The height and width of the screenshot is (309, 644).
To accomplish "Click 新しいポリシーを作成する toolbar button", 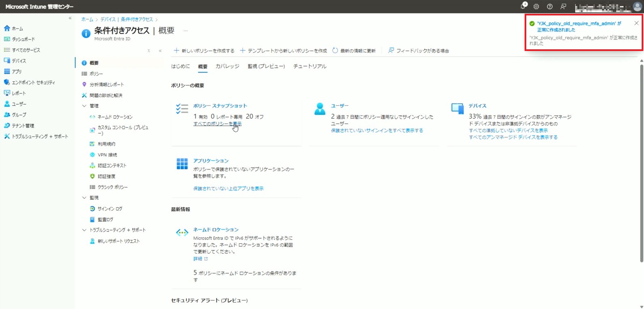I will click(204, 51).
